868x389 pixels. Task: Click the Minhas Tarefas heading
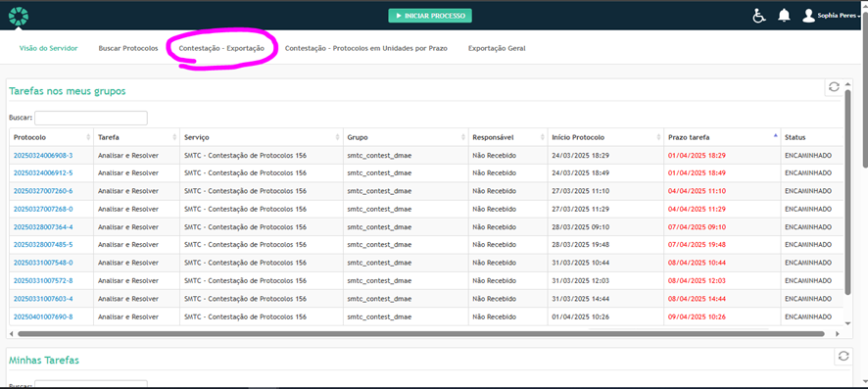click(x=44, y=361)
